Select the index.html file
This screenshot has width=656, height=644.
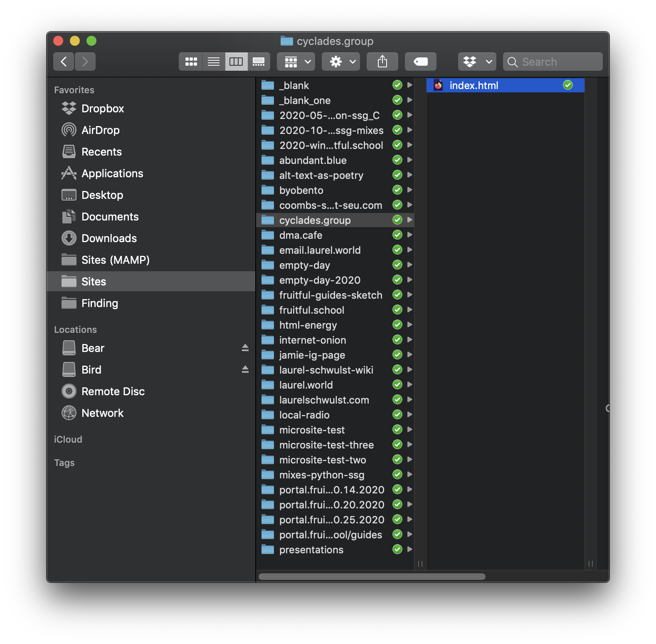[x=474, y=86]
